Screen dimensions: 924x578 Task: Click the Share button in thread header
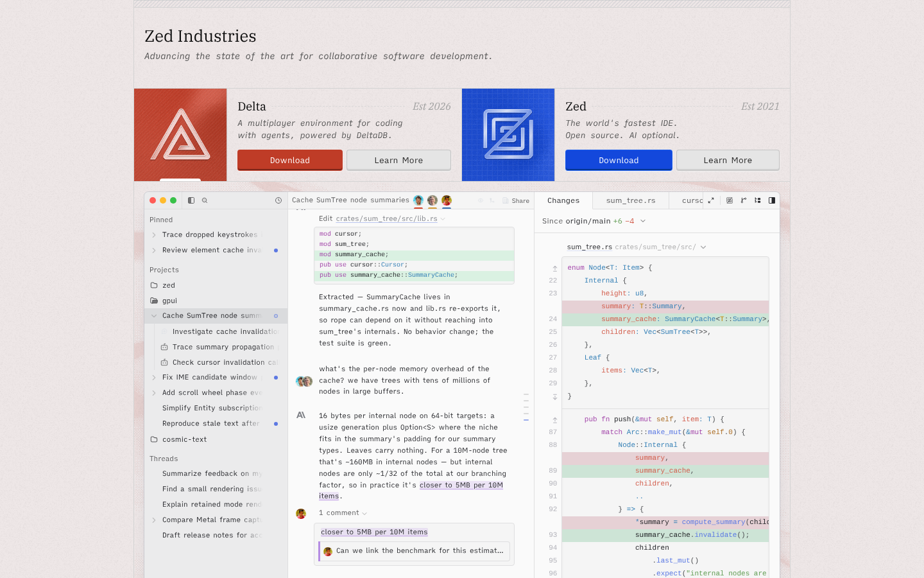[516, 200]
